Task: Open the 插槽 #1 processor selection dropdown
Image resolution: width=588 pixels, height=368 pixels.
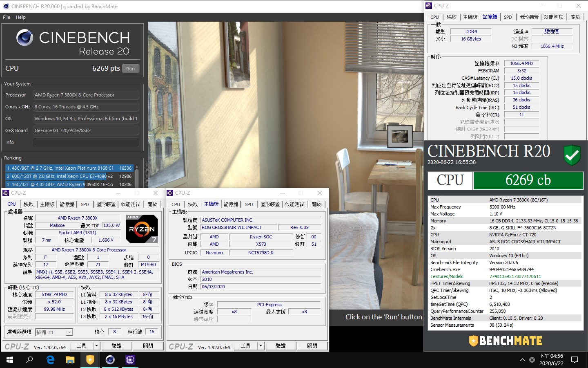Action: [x=54, y=332]
